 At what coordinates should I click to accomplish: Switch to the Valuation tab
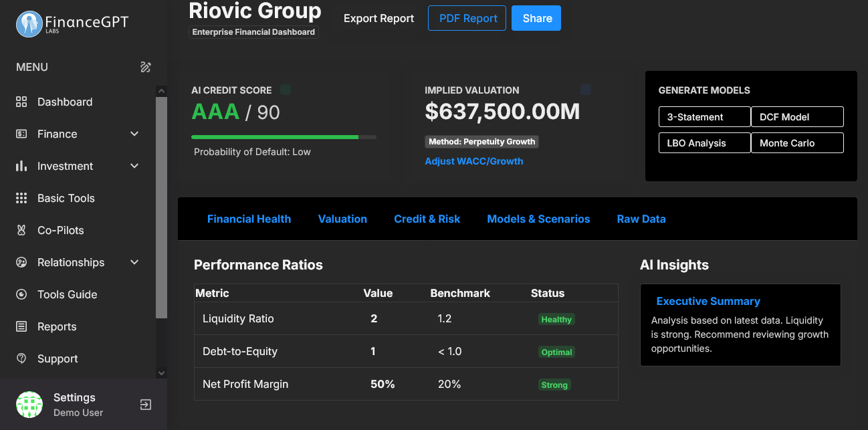[x=342, y=219]
